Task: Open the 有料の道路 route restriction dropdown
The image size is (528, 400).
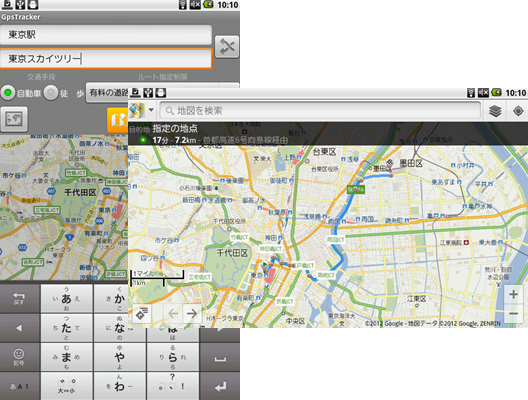Action: coord(108,92)
